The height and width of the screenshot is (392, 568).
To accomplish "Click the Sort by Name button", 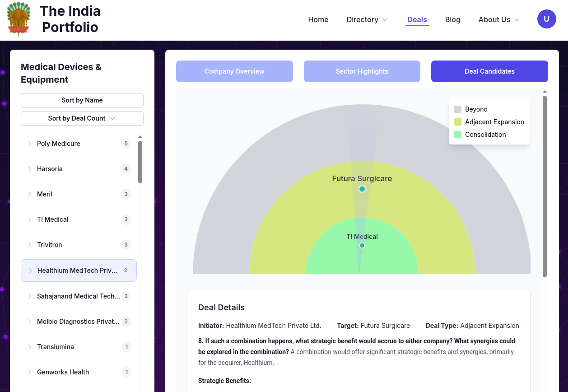I will [x=82, y=100].
